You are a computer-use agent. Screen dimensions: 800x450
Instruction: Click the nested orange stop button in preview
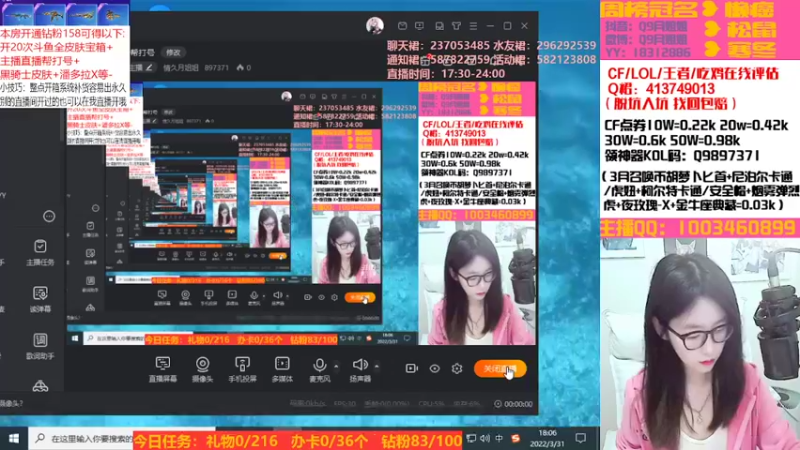click(360, 297)
